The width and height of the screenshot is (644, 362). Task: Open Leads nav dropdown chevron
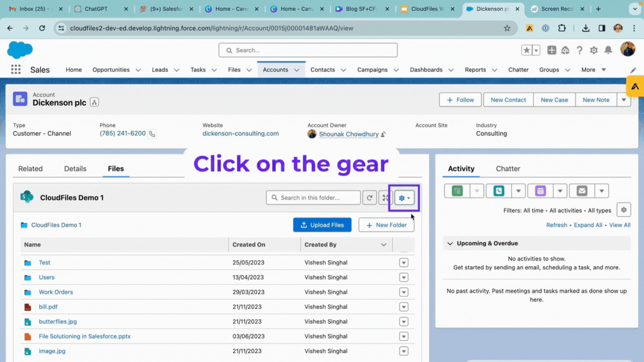click(x=176, y=70)
